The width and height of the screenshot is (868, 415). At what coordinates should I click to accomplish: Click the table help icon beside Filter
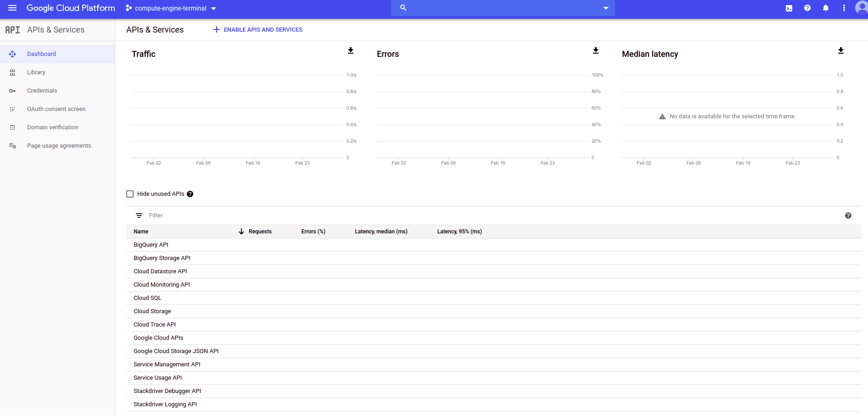coord(848,216)
